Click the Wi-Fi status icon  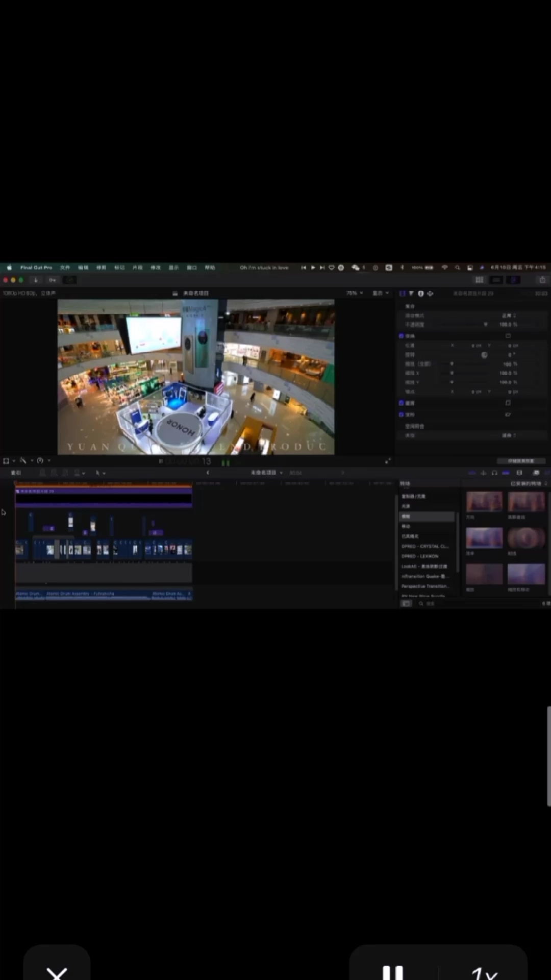coord(444,267)
